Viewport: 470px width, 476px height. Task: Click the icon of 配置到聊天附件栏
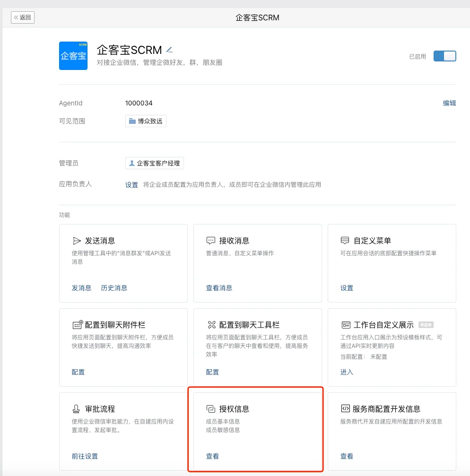coord(78,325)
